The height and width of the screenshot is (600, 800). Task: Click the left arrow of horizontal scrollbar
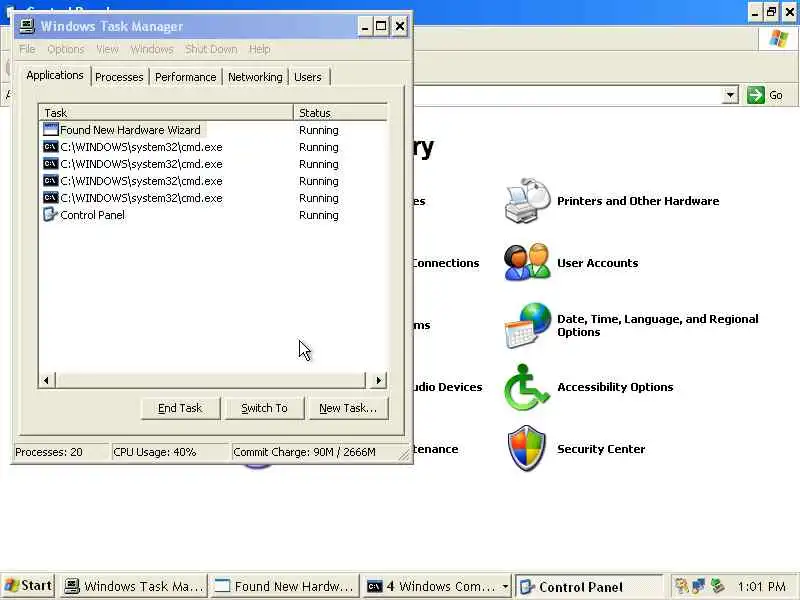46,380
